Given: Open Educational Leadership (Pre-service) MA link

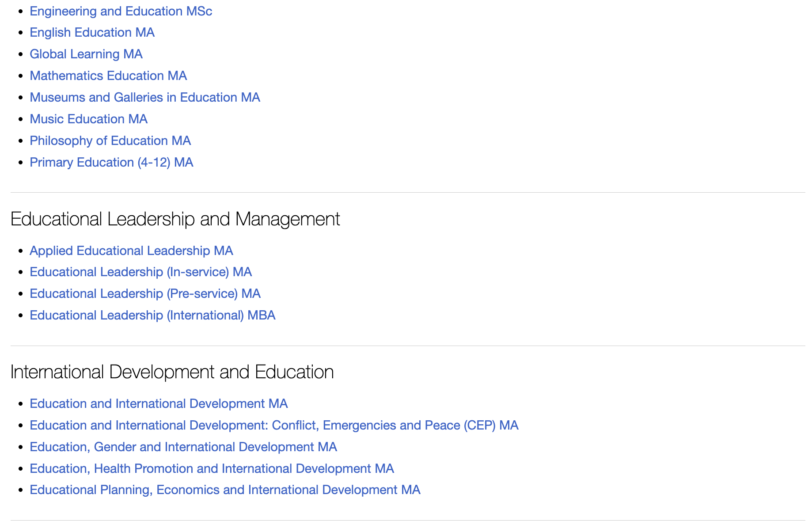Looking at the screenshot, I should click(145, 294).
